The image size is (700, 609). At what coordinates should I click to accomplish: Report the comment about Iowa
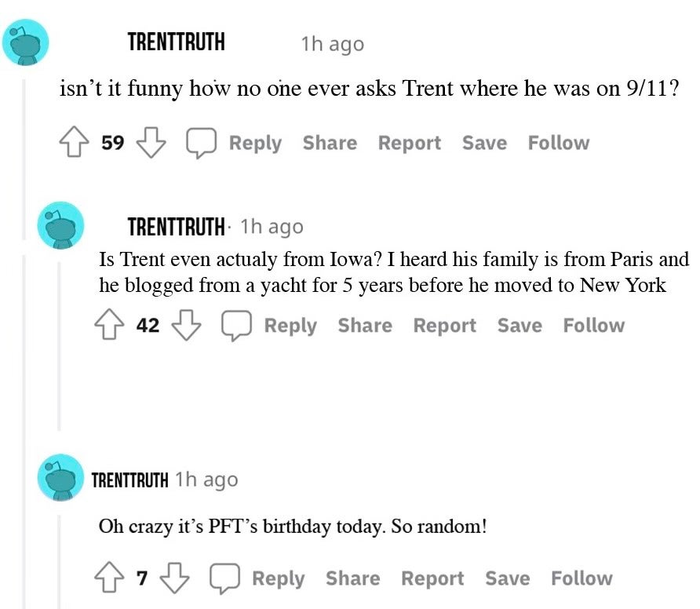[x=444, y=326]
